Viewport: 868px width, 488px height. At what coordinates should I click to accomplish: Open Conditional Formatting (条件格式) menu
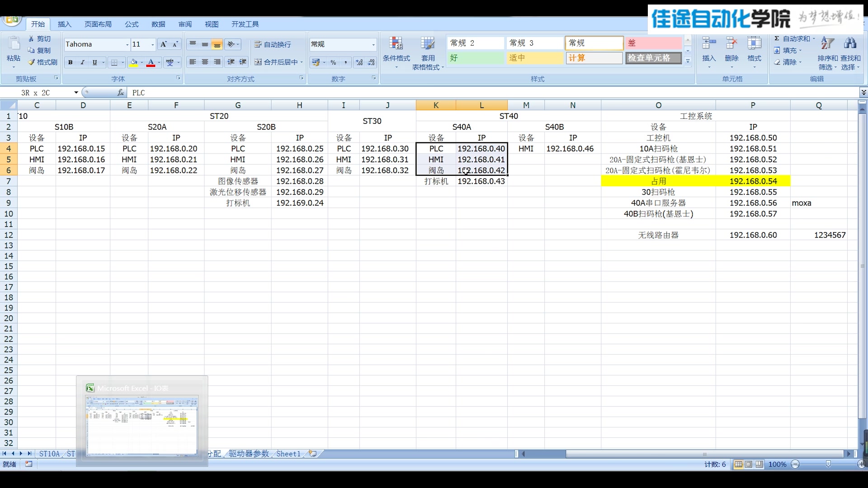coord(396,53)
